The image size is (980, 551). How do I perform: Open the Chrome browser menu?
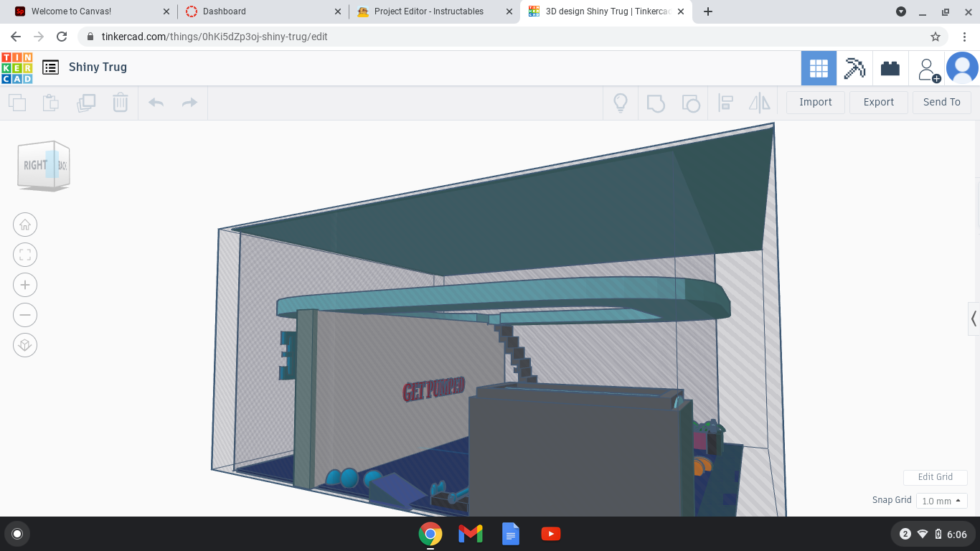(964, 37)
